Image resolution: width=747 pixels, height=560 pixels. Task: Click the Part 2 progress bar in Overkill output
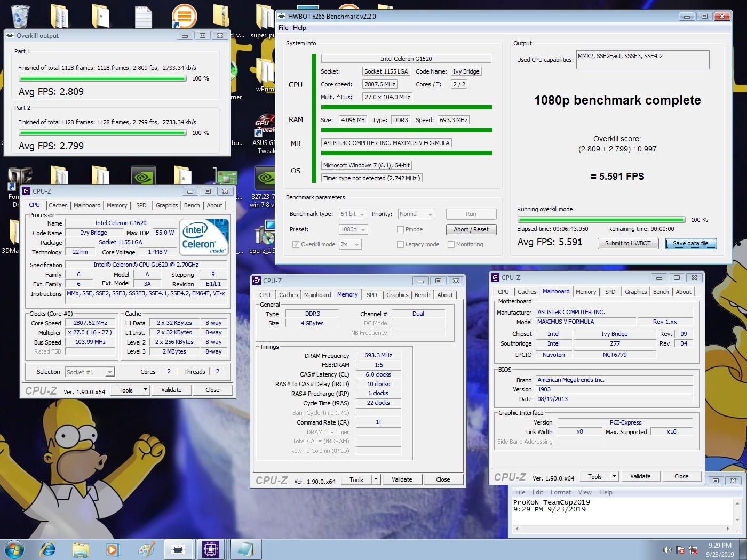102,133
